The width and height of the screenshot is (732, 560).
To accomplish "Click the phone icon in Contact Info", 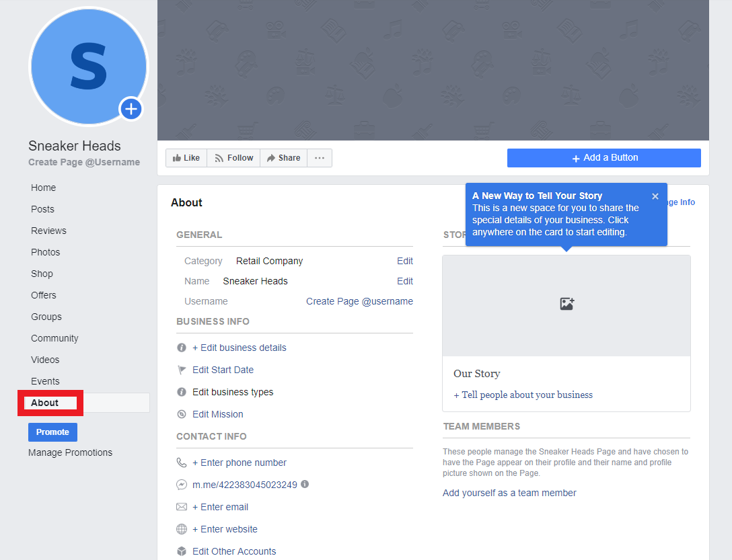I will click(182, 463).
